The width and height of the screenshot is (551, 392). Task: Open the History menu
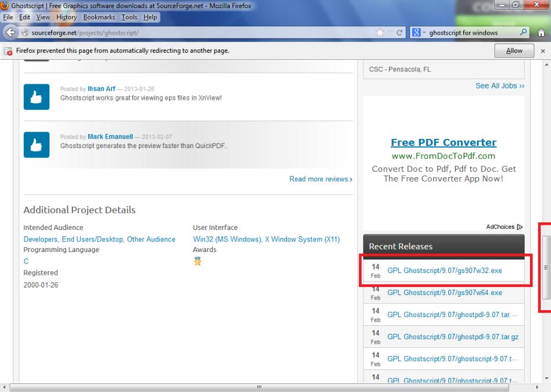tap(66, 17)
